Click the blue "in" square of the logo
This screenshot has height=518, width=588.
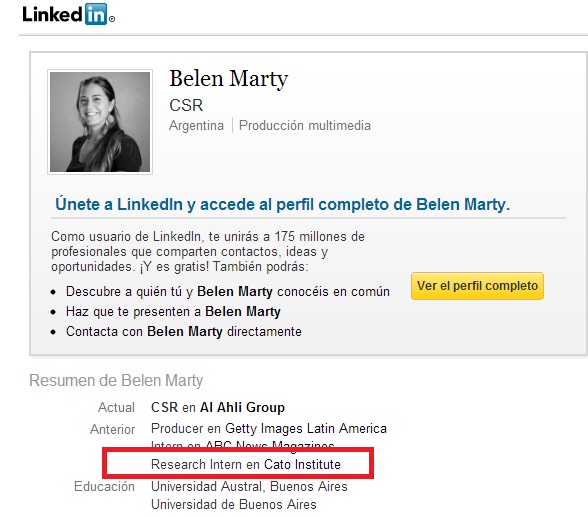pyautogui.click(x=96, y=14)
